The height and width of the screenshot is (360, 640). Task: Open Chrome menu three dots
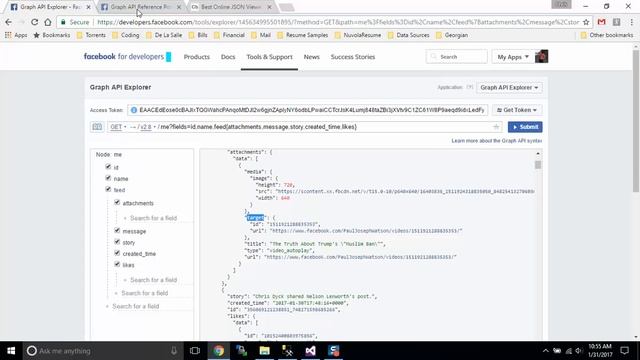(632, 22)
